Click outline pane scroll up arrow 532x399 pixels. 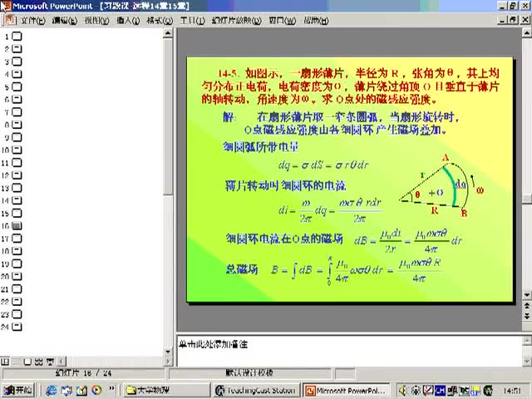pos(168,33)
